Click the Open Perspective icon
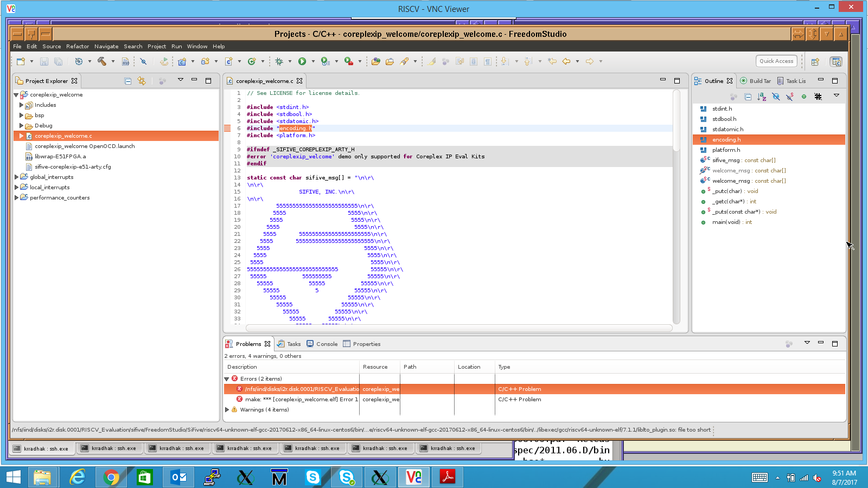This screenshot has height=488, width=868. [815, 61]
